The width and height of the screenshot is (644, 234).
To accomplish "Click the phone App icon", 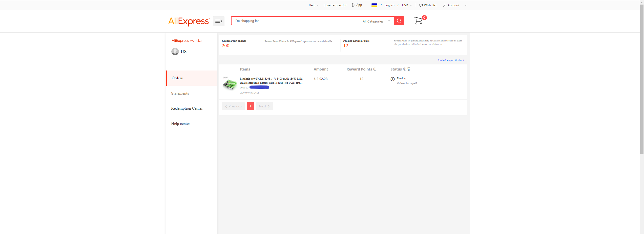I will point(353,5).
